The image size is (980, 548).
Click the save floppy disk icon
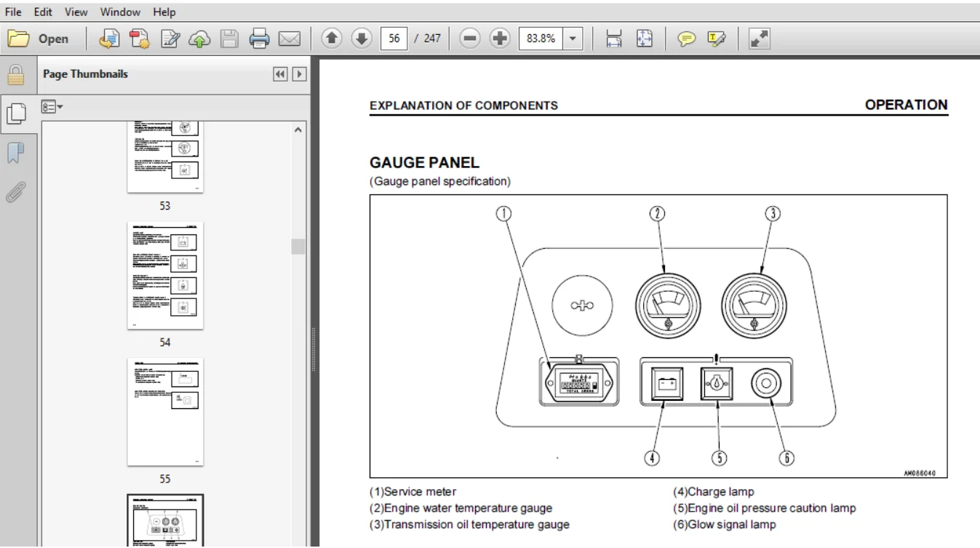click(229, 39)
